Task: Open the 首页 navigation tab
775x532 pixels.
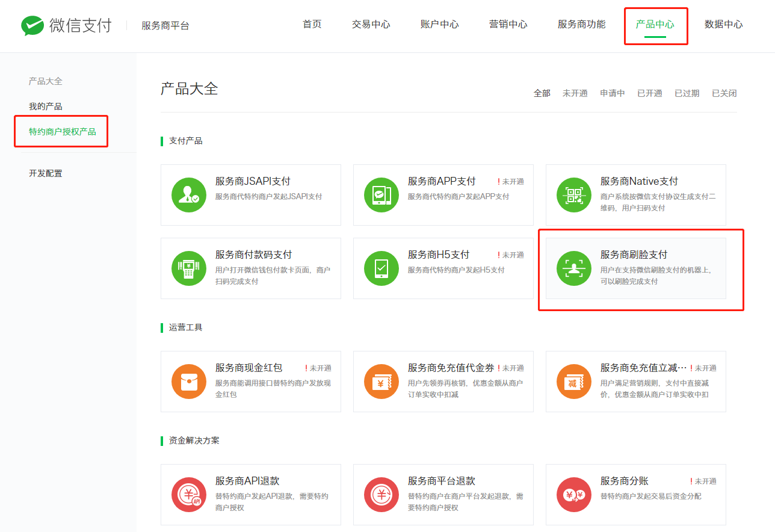Action: (x=312, y=25)
